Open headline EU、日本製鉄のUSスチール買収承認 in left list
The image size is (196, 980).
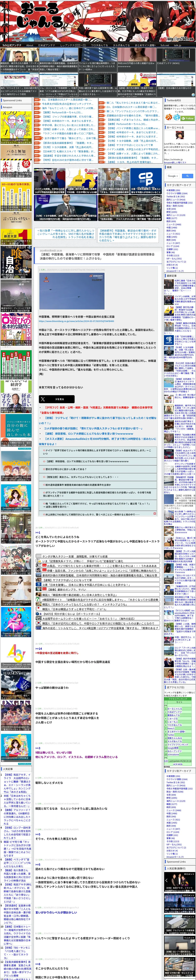[x=67, y=100]
